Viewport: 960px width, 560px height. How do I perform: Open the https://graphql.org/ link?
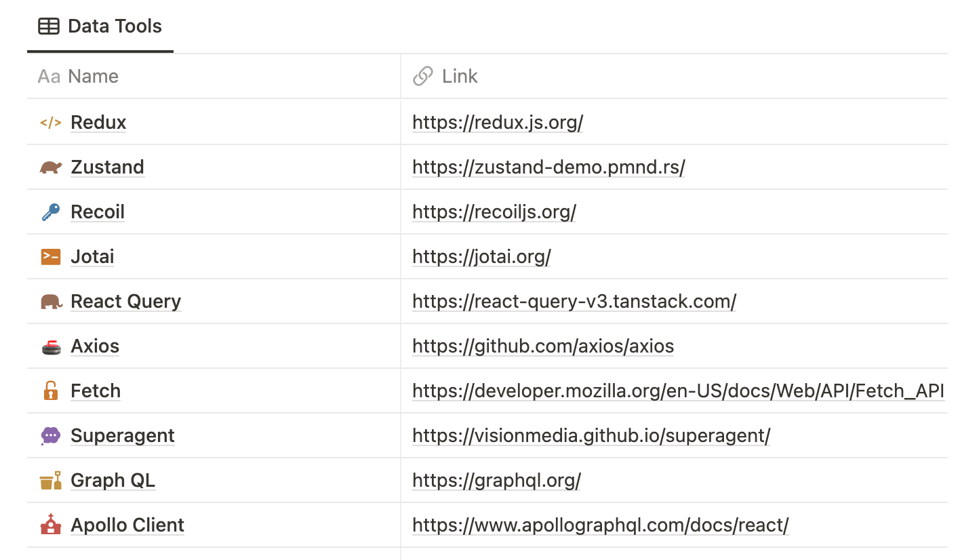496,480
